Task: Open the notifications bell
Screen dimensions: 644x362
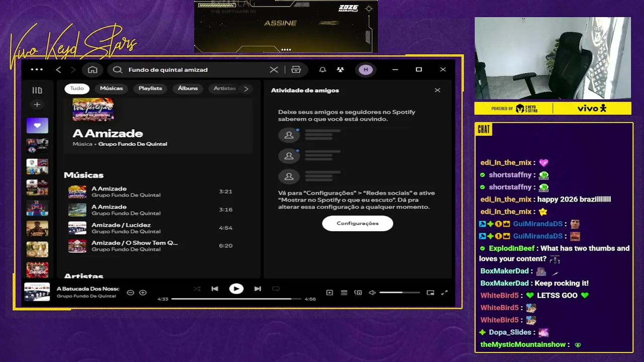Action: (323, 70)
